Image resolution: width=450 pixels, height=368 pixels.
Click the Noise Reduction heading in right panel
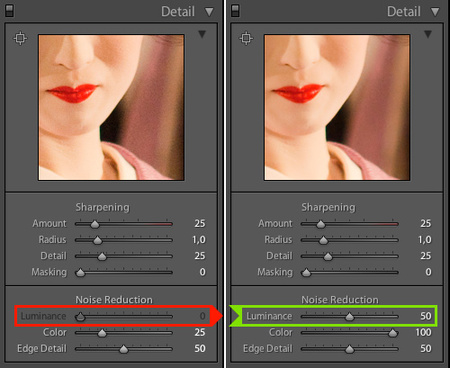340,300
